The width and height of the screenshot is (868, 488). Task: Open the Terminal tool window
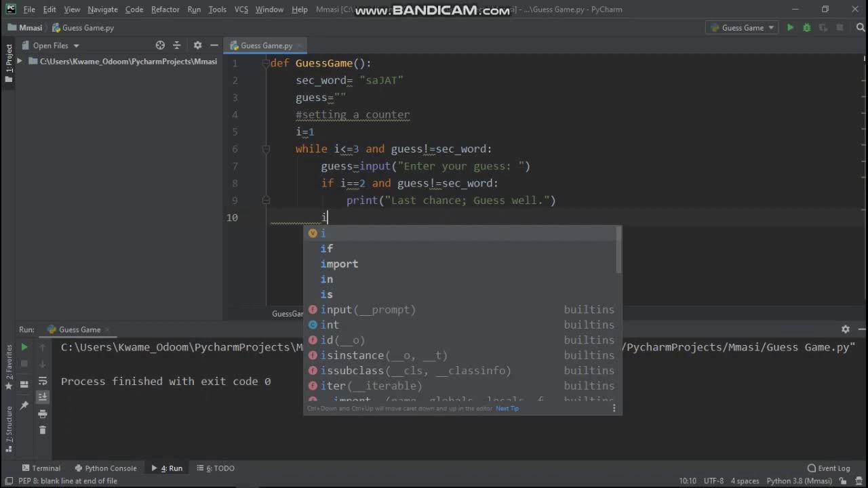pos(41,468)
